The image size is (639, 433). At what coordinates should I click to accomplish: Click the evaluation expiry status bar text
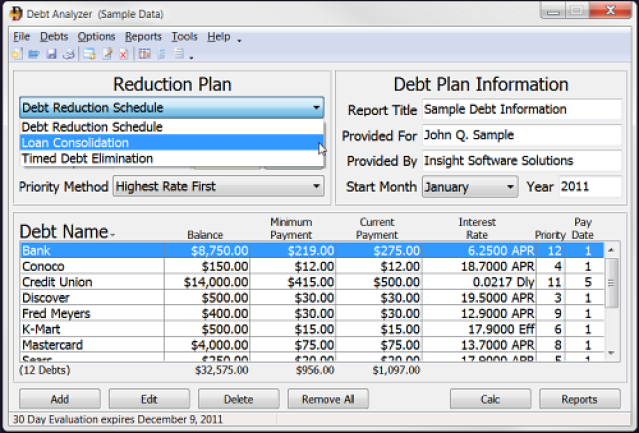click(x=118, y=420)
